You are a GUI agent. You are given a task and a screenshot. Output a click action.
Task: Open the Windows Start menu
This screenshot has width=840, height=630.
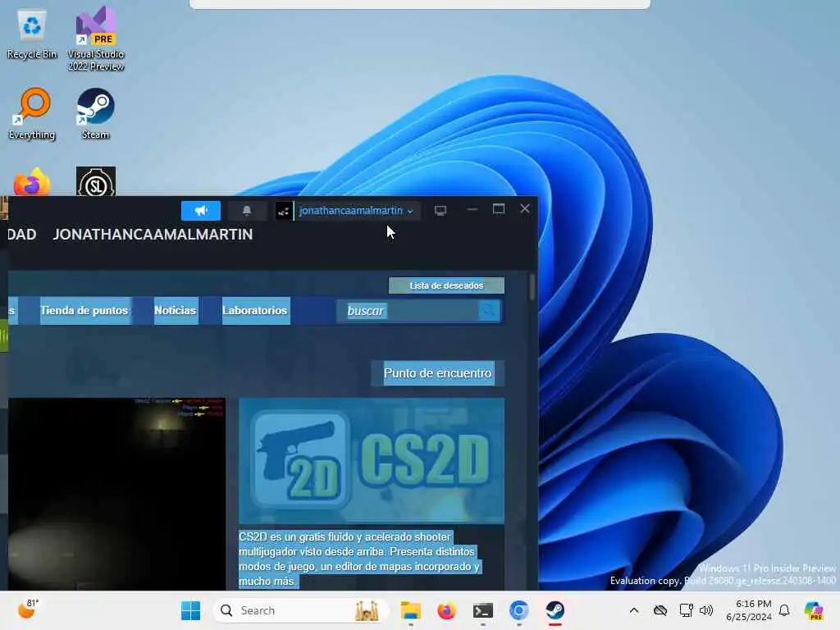[x=190, y=610]
